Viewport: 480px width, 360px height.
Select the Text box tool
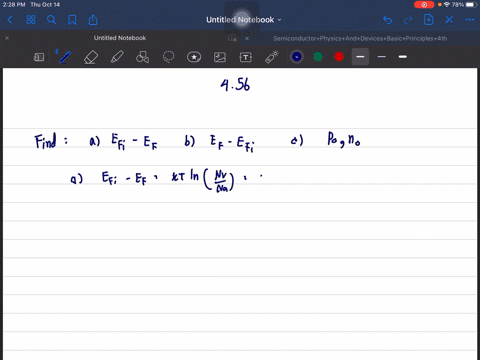[x=246, y=57]
